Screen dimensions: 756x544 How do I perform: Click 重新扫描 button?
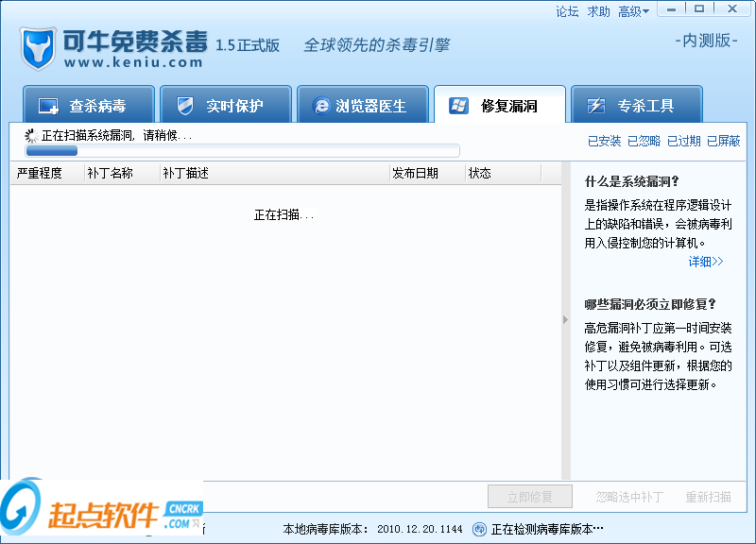coord(708,497)
